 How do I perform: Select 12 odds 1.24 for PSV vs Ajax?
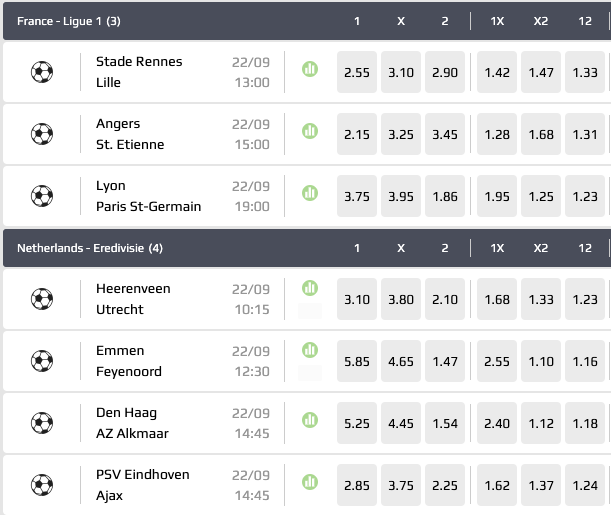[585, 485]
